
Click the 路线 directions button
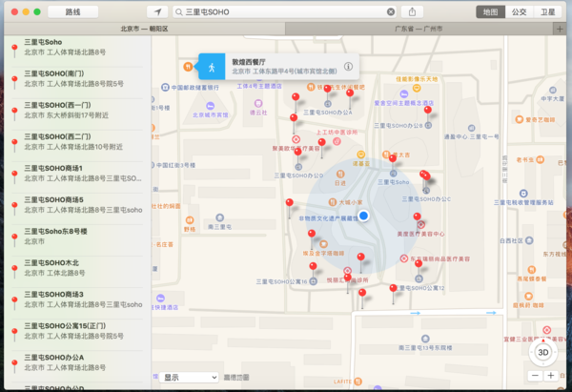tap(72, 12)
